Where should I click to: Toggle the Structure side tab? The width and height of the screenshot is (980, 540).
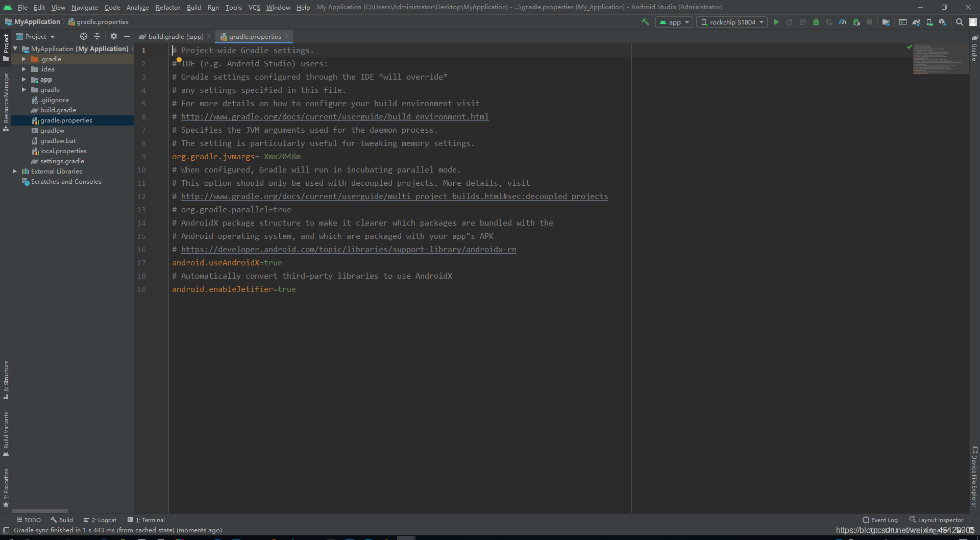pos(6,380)
